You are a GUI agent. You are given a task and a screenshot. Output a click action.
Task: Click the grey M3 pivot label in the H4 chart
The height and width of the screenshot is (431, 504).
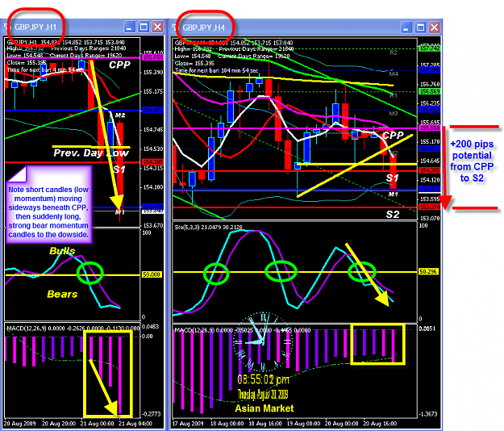click(394, 114)
